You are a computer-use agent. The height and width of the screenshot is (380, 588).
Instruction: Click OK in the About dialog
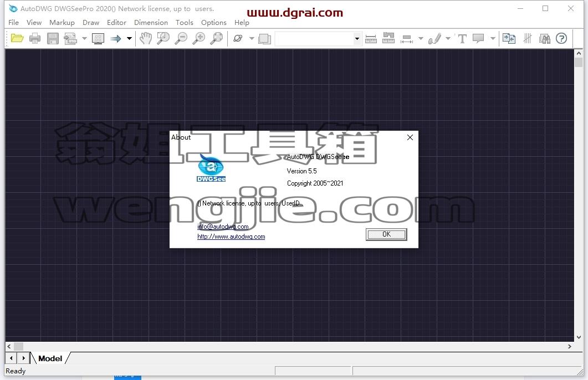(x=386, y=234)
